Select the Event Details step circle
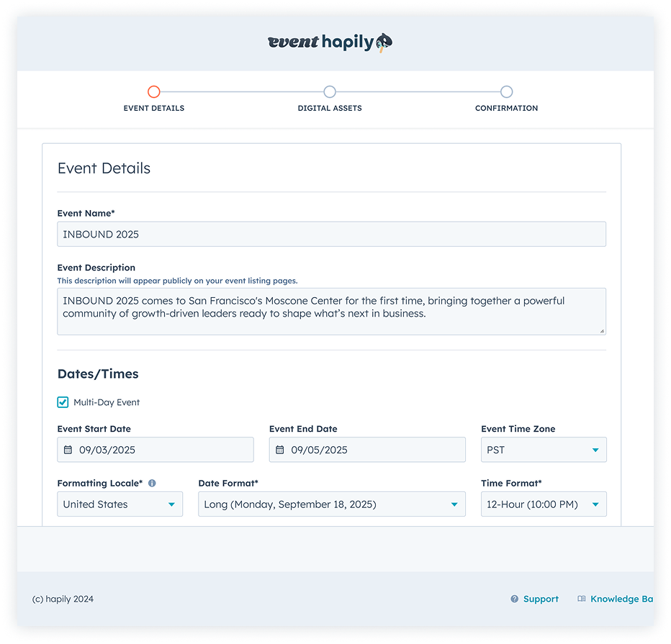Image resolution: width=671 pixels, height=644 pixels. click(x=153, y=91)
